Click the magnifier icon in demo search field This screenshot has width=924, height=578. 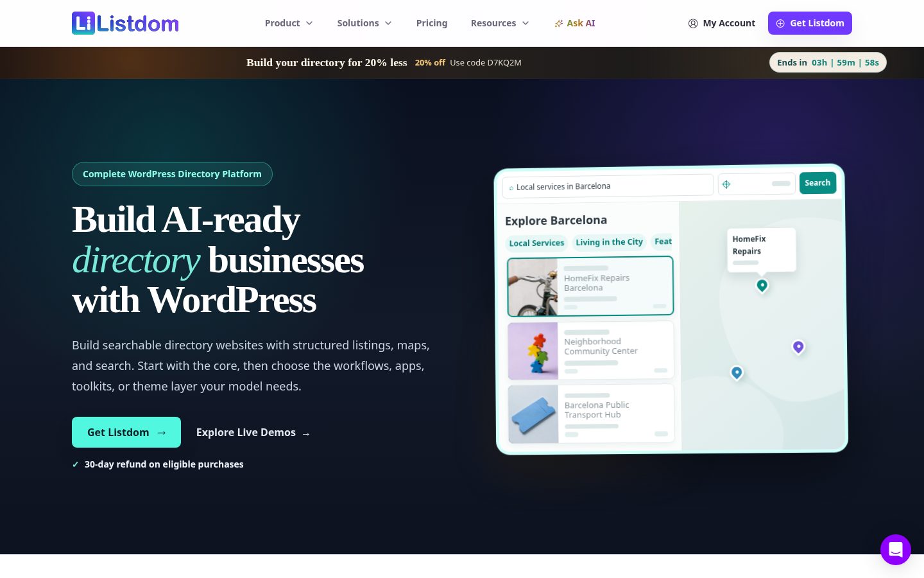pyautogui.click(x=511, y=188)
